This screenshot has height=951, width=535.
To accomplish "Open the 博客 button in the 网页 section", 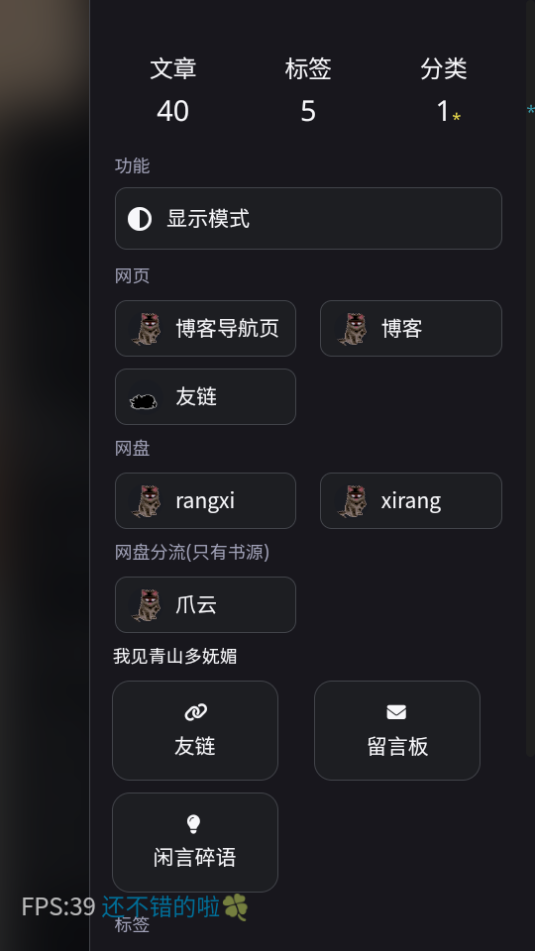I will [411, 328].
